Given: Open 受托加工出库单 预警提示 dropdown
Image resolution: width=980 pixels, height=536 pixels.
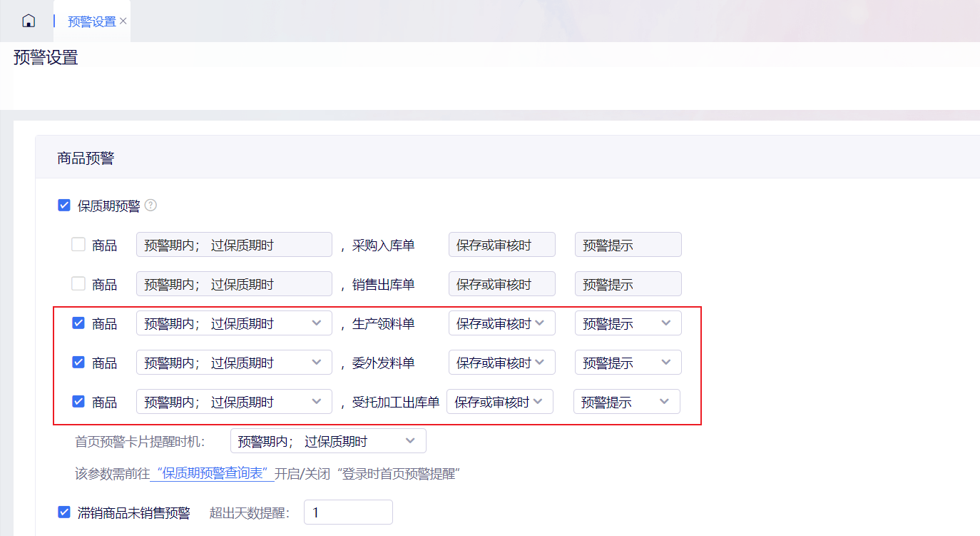Looking at the screenshot, I should click(x=627, y=402).
